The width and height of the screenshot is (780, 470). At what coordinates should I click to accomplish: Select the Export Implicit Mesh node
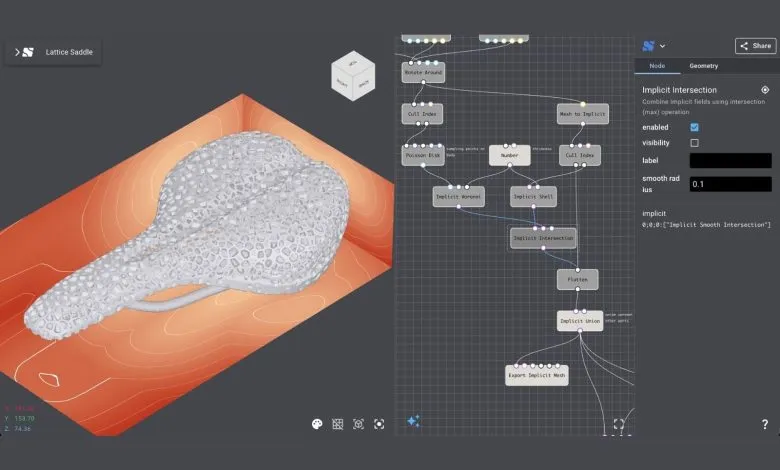(x=537, y=376)
